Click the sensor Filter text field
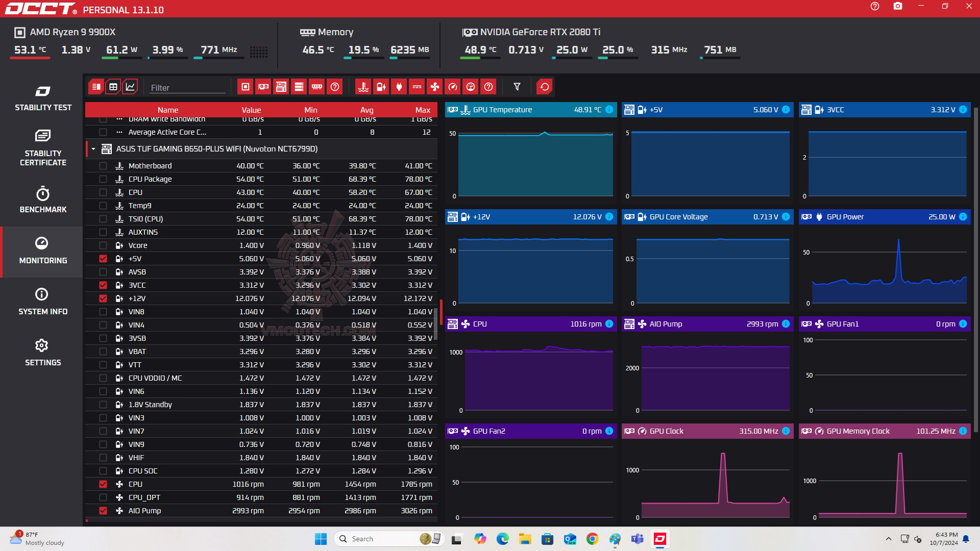980x551 pixels. point(187,88)
